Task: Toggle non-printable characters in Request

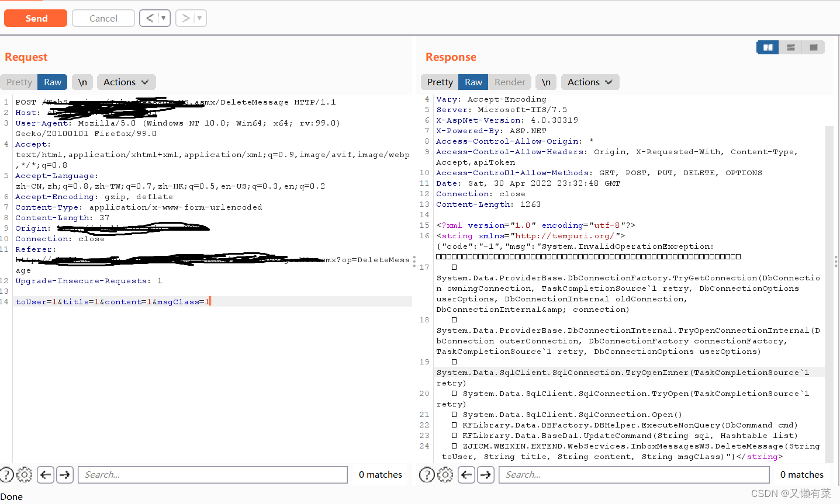Action: coord(82,82)
